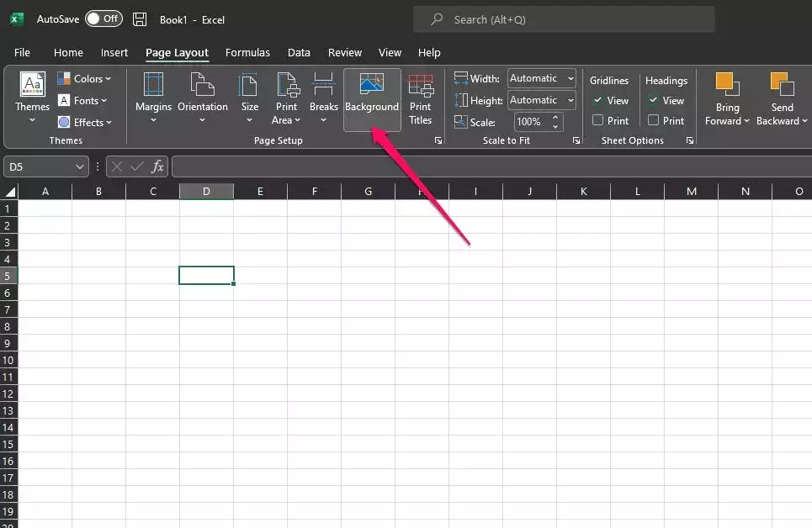Click the Insert Function fx icon
Viewport: 812px width, 528px height.
[157, 166]
